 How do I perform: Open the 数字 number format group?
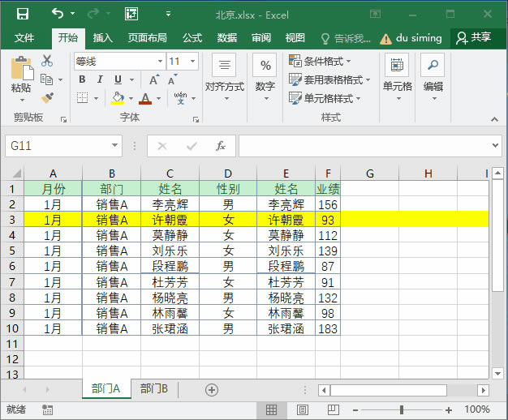pos(265,78)
